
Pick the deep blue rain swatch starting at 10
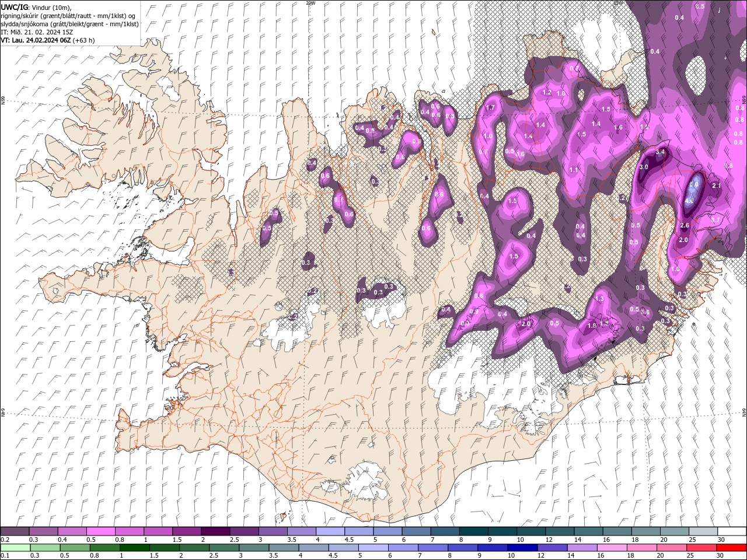(x=522, y=548)
